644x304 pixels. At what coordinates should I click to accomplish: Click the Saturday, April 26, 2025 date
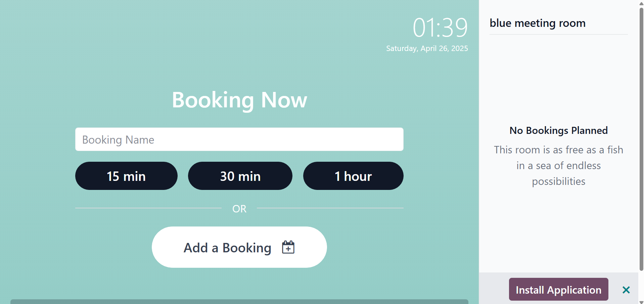point(427,48)
